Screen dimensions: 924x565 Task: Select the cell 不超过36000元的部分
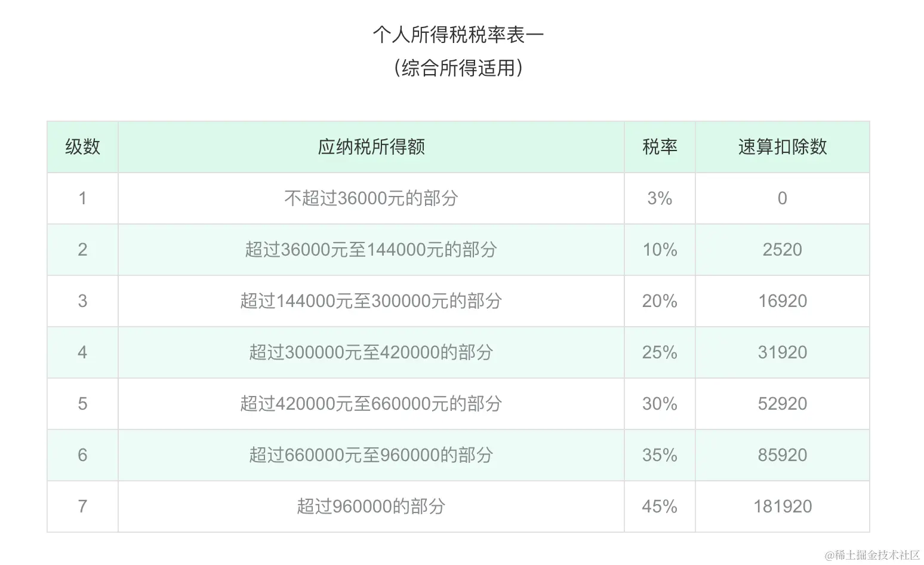pos(371,198)
